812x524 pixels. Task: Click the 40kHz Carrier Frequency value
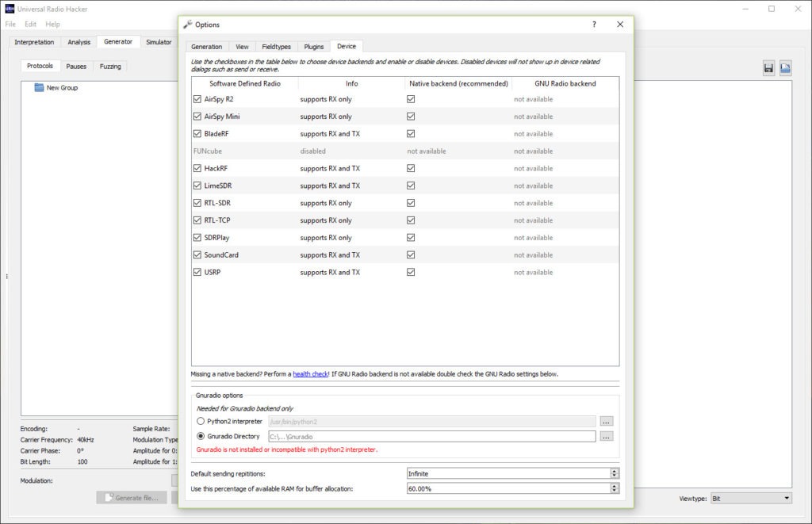[x=86, y=440]
